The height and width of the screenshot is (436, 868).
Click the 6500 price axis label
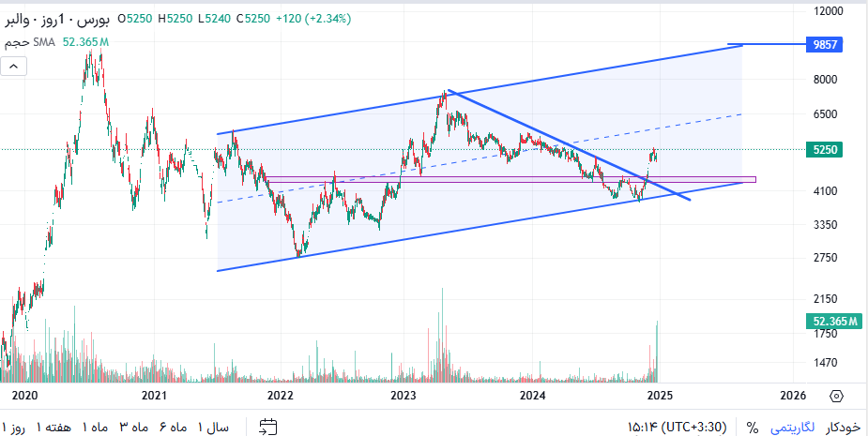(x=824, y=114)
